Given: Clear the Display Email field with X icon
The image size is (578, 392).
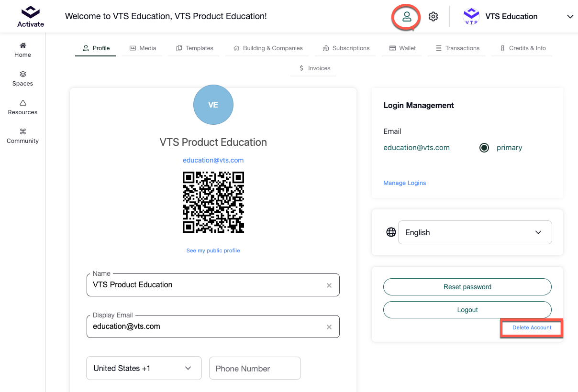Looking at the screenshot, I should coord(329,327).
